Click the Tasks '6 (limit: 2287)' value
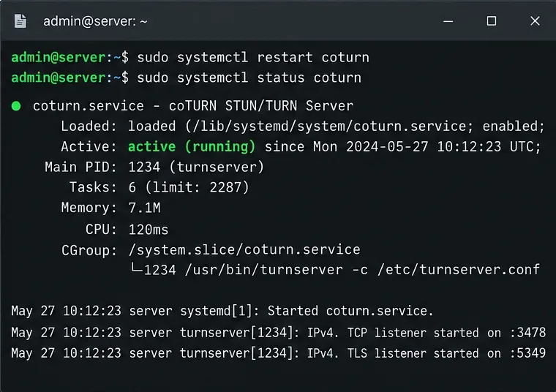Viewport: 556px width, 392px height. click(x=189, y=187)
